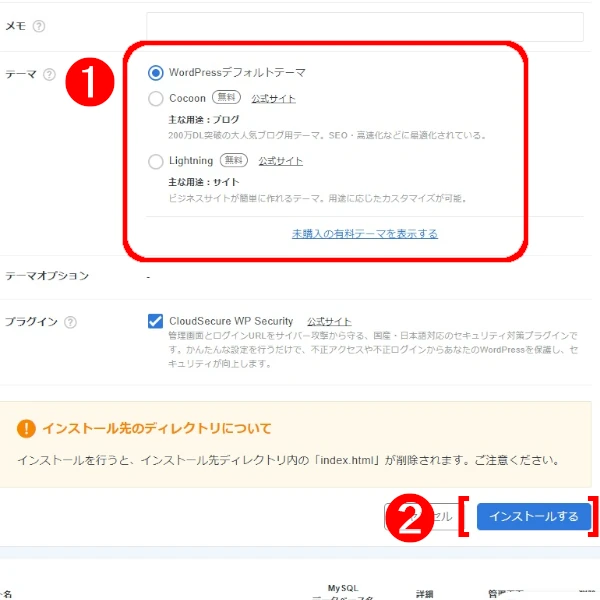Click the red numbered circle 2 marker

click(410, 517)
